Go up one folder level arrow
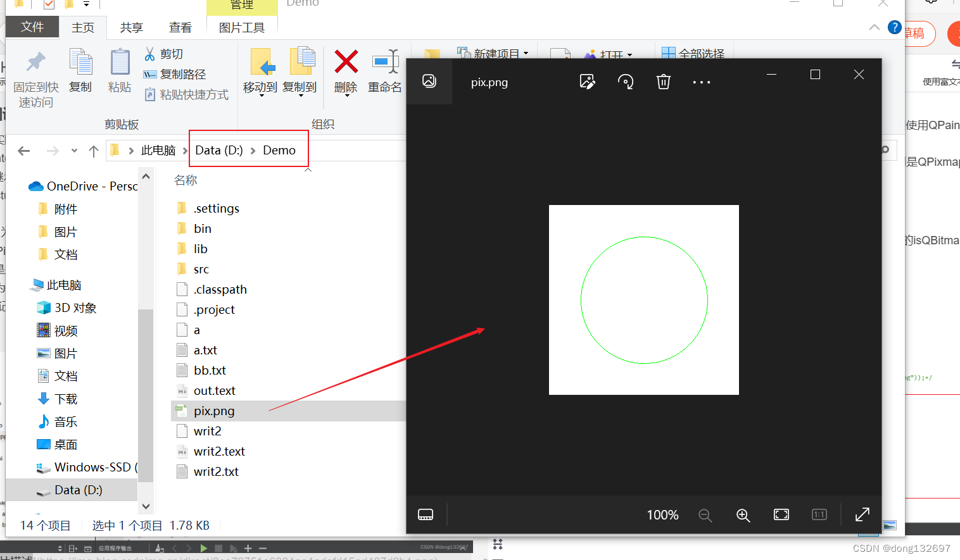 [94, 151]
